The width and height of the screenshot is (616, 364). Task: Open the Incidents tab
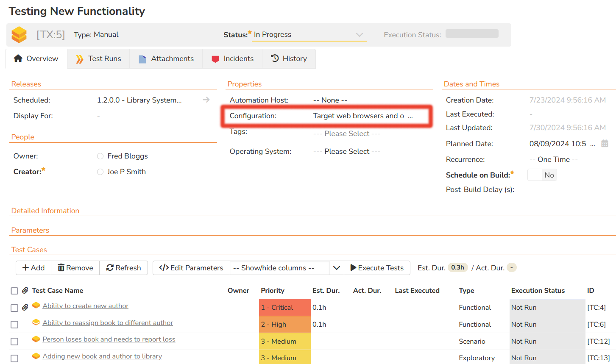click(x=232, y=58)
